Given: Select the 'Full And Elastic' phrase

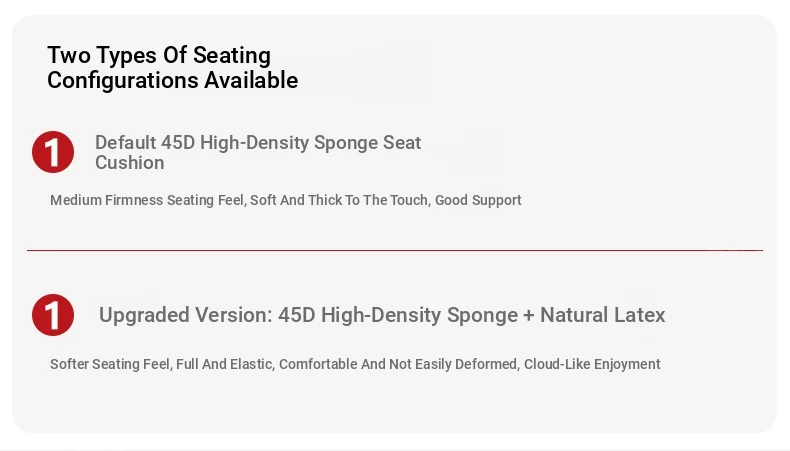Looking at the screenshot, I should pyautogui.click(x=223, y=364).
